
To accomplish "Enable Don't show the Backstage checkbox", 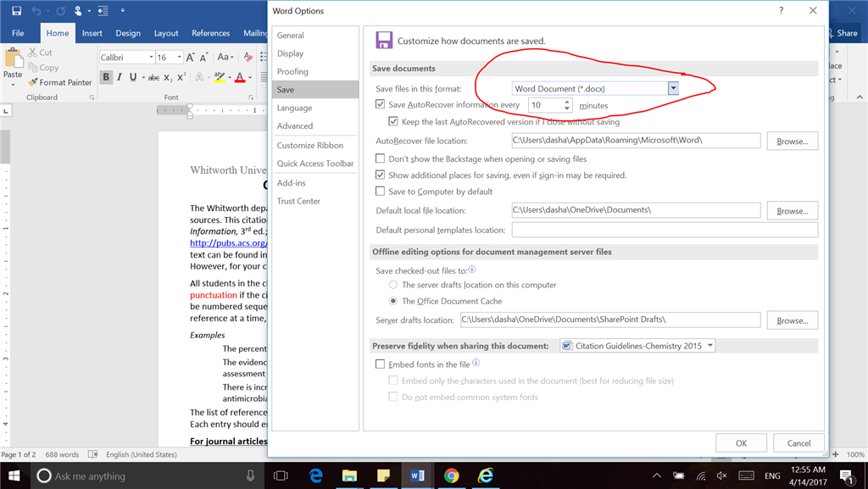I will click(x=380, y=158).
